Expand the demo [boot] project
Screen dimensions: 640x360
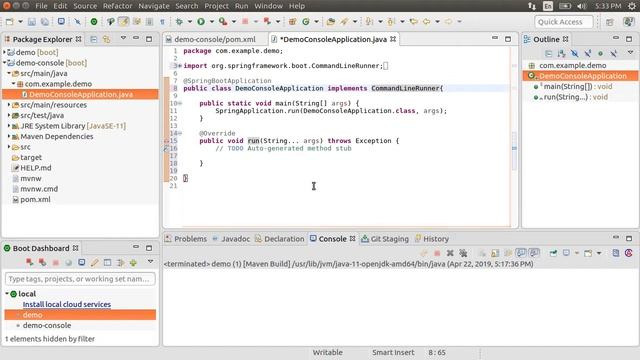tap(4, 52)
